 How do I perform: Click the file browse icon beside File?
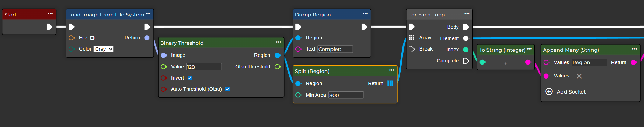pos(92,38)
